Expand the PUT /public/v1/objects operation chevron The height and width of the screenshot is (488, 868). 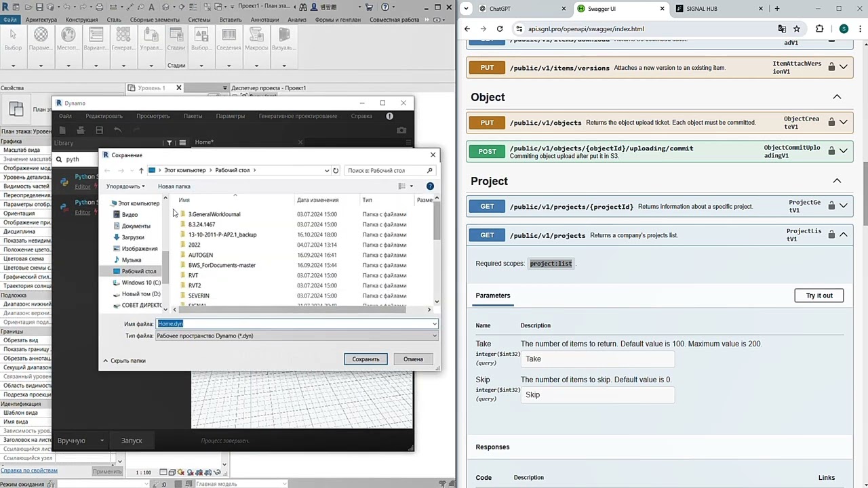844,123
